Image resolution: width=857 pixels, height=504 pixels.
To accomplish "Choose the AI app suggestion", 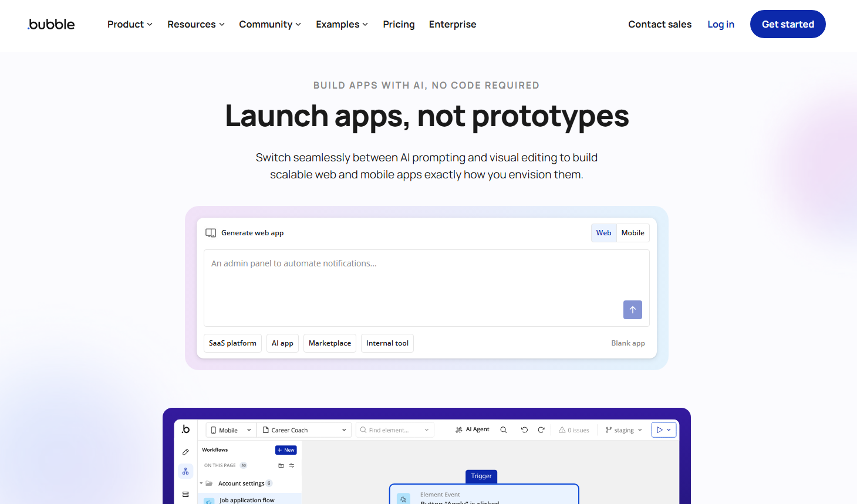I will click(x=282, y=343).
